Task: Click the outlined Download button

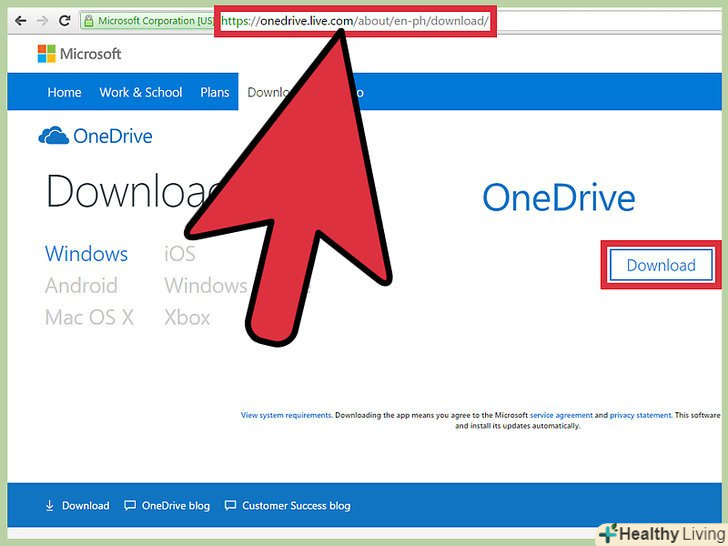Action: (661, 265)
